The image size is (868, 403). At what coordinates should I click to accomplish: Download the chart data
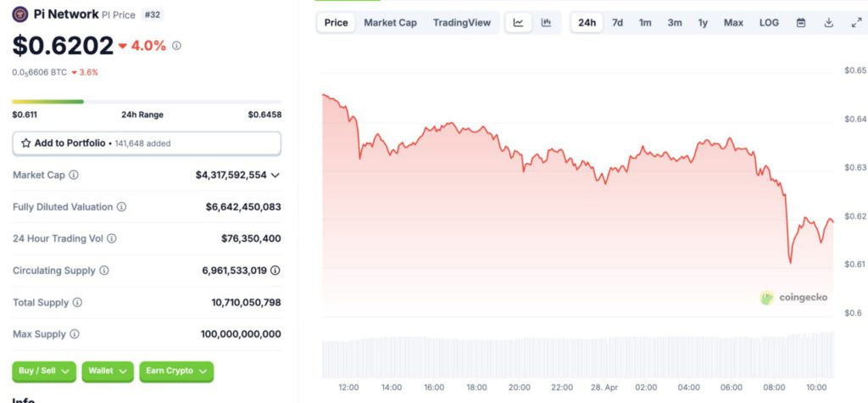point(829,23)
